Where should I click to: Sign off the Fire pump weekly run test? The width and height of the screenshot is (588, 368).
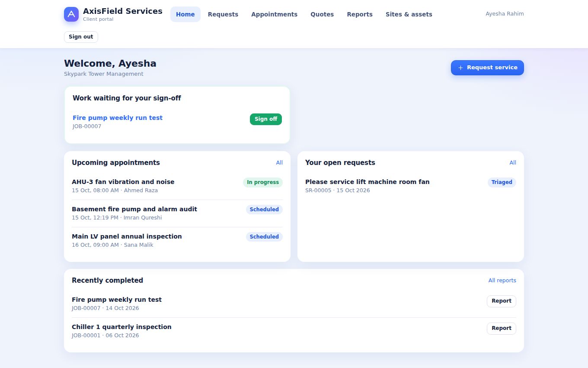pos(266,119)
